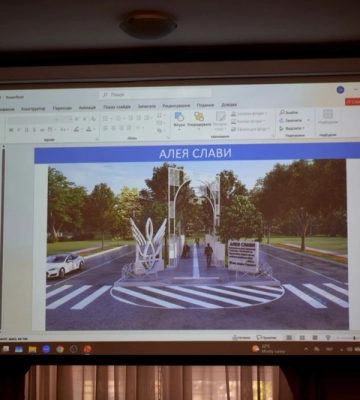Viewport: 360px width, 400px height.
Task: Switch to slide sorter view in status bar
Action: [302, 338]
